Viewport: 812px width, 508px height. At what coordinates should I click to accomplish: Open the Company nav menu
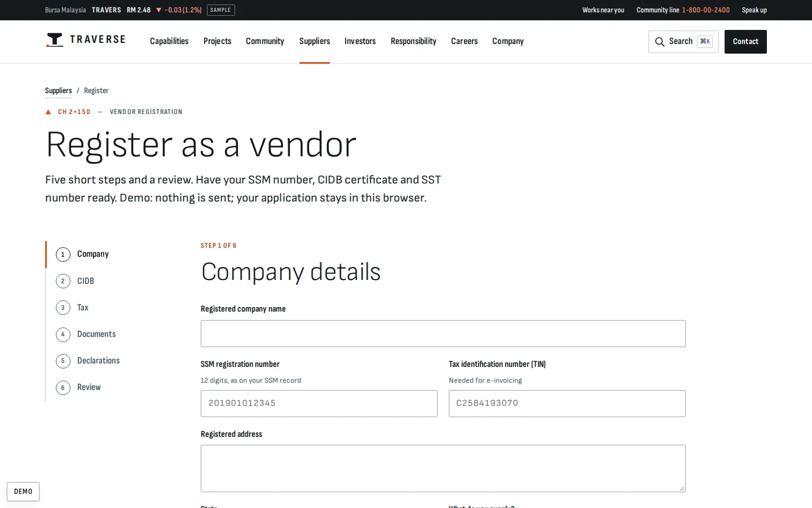coord(508,41)
